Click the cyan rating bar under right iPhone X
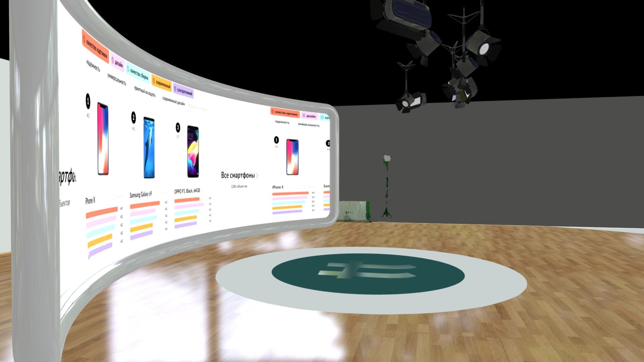644x362 pixels. point(289,203)
